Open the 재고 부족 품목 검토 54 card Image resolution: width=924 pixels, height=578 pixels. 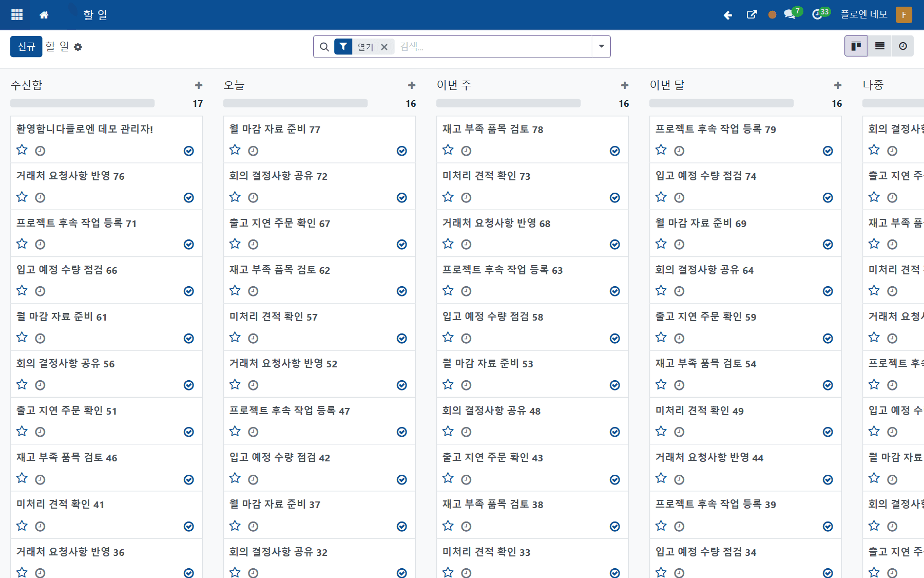745,374
